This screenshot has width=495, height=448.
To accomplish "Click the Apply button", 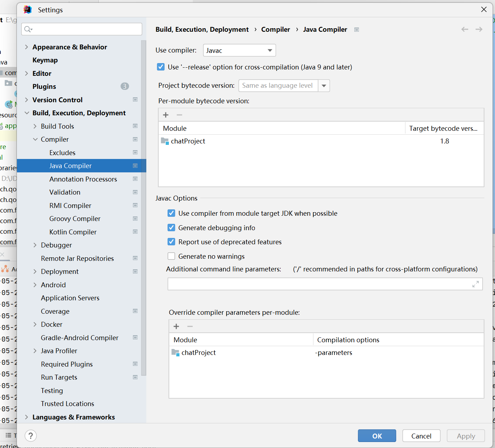I will pos(466,436).
